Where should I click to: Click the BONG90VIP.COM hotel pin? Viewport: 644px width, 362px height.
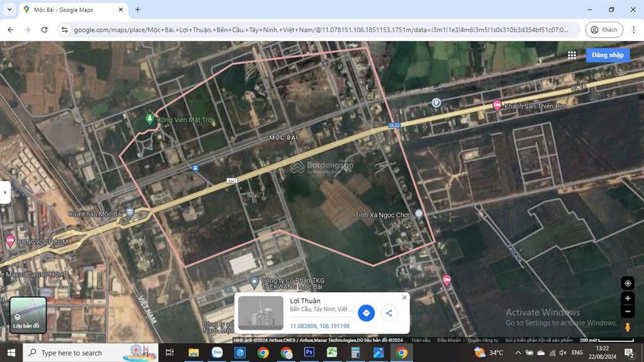[10, 240]
